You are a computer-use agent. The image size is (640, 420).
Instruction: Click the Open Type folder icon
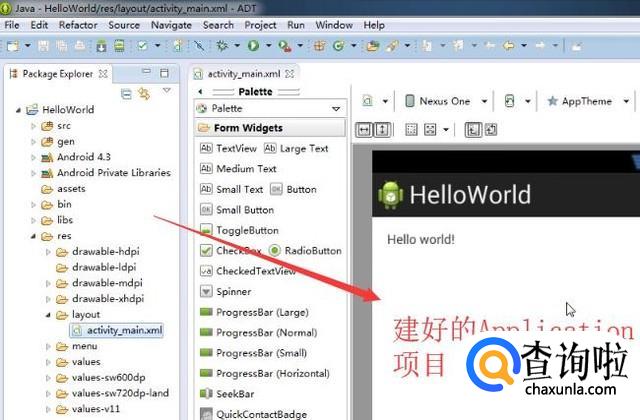tap(372, 46)
